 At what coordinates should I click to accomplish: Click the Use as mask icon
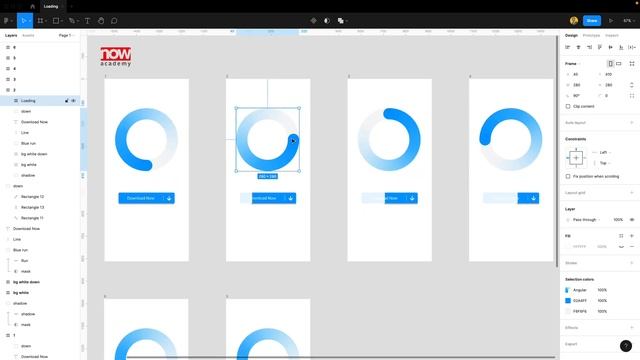tap(327, 20)
